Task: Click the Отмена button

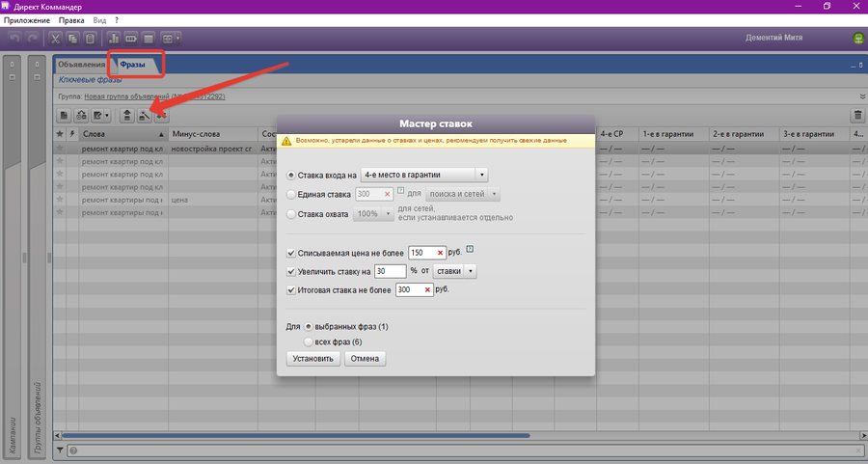Action: [x=365, y=359]
